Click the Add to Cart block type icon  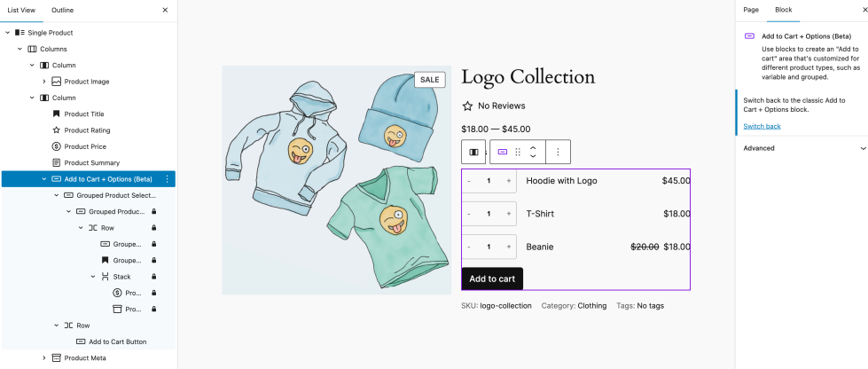pos(503,152)
